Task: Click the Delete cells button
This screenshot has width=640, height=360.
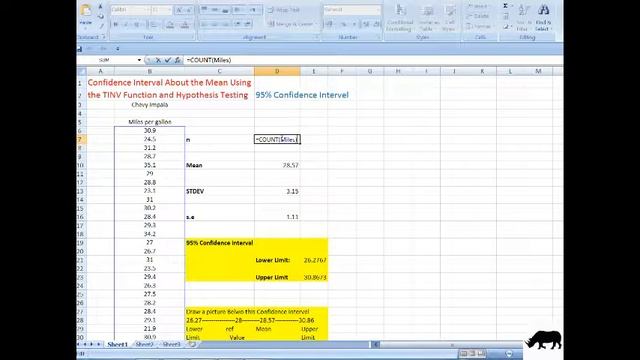Action: click(478, 16)
